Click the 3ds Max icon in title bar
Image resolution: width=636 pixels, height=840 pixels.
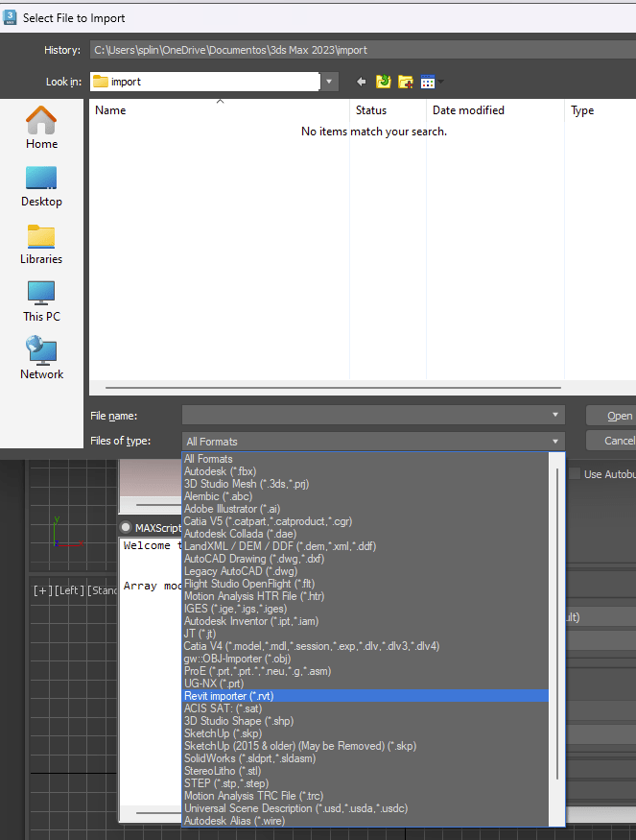10,17
